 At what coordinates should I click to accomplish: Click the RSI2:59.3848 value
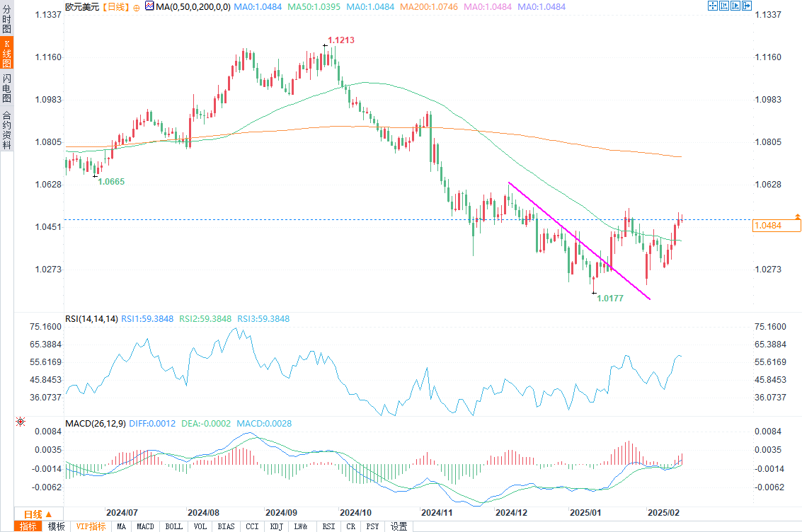[x=205, y=319]
